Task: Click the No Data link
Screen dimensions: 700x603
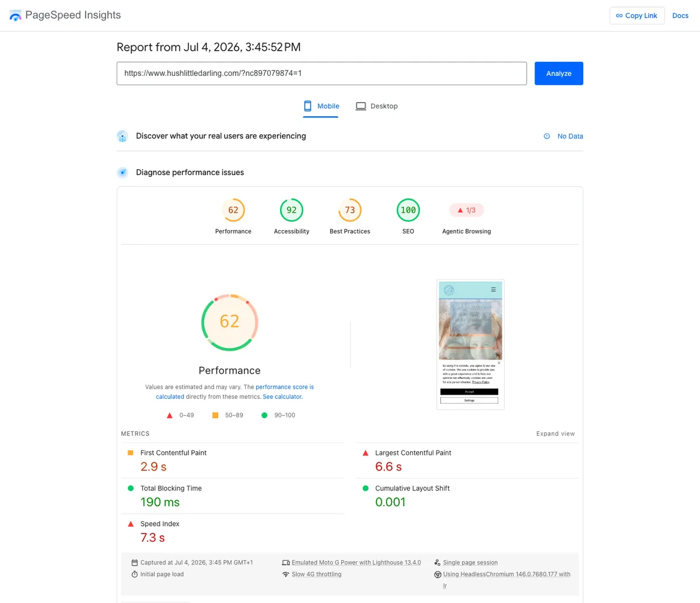Action: (570, 136)
